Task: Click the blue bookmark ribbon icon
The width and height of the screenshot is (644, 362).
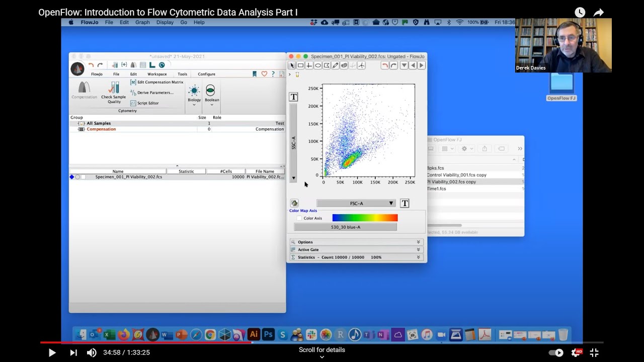Action: (x=255, y=74)
